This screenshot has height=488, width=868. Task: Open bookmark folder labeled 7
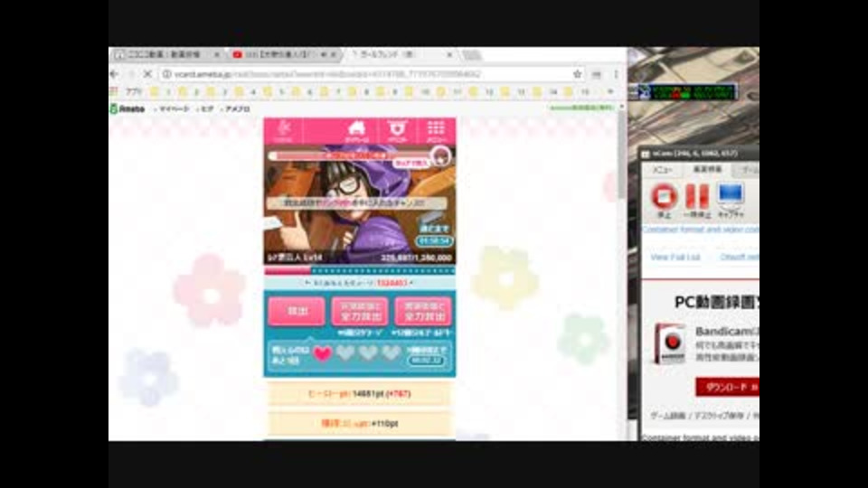[331, 91]
